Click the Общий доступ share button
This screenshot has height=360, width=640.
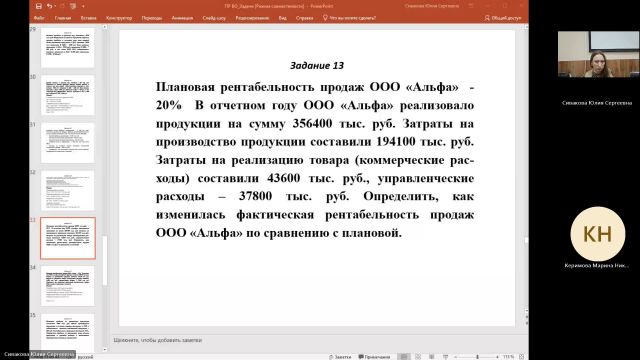(503, 18)
